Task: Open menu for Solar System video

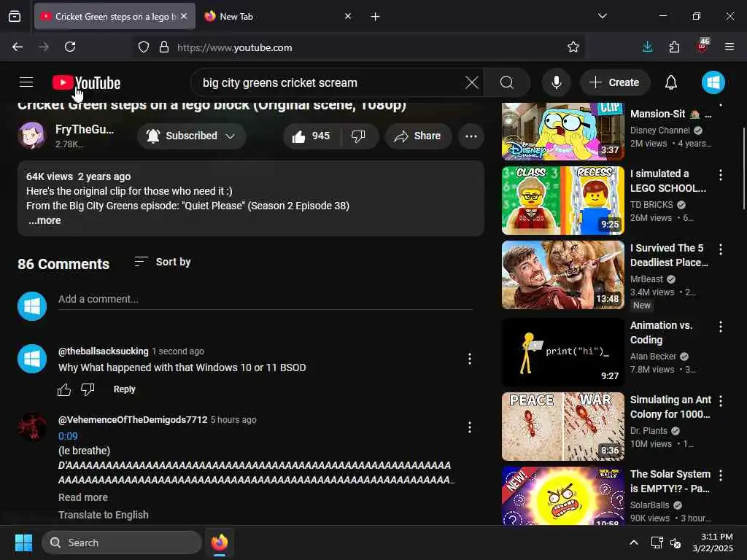Action: pyautogui.click(x=720, y=475)
